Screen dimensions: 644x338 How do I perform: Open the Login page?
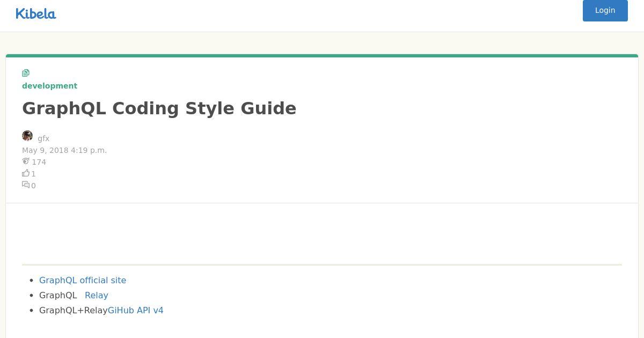(605, 10)
